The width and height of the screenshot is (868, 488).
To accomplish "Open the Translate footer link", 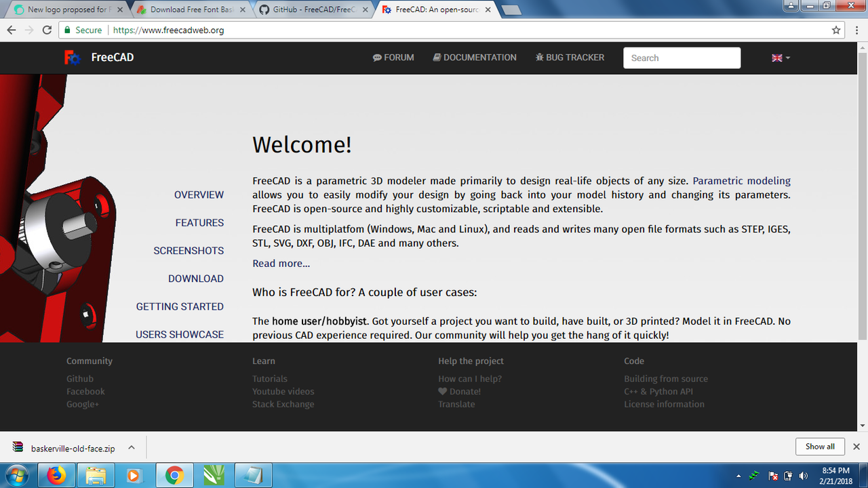I will point(456,405).
